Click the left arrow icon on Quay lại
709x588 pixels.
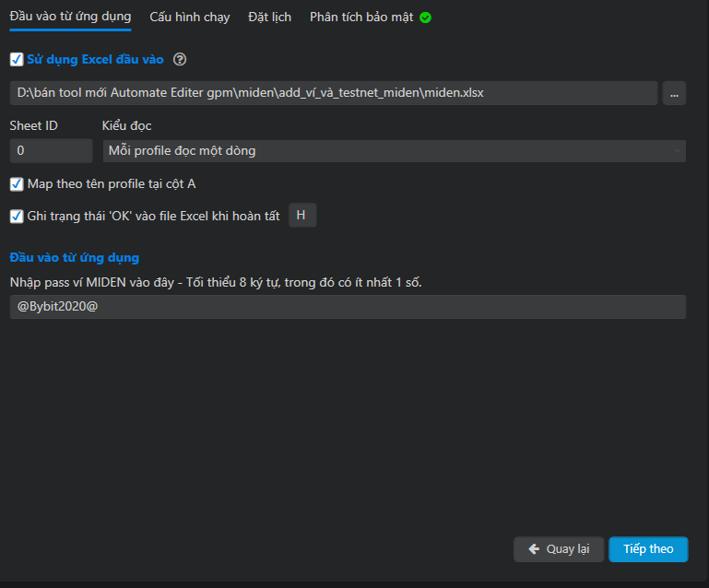click(x=534, y=549)
